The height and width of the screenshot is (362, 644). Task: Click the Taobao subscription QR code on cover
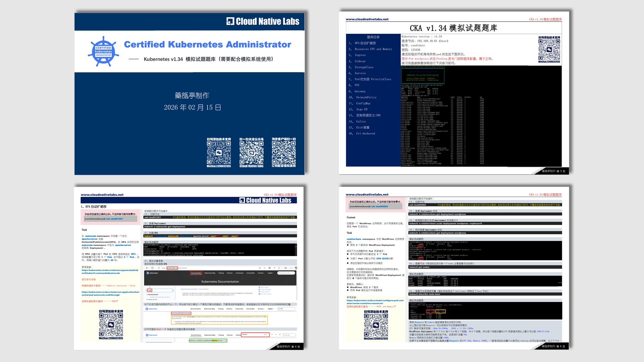pyautogui.click(x=284, y=153)
